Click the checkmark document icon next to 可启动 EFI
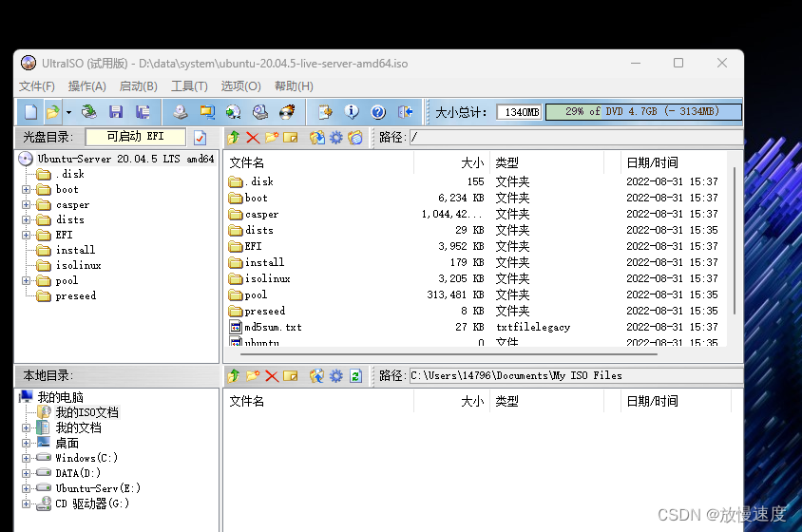802x532 pixels. 200,137
